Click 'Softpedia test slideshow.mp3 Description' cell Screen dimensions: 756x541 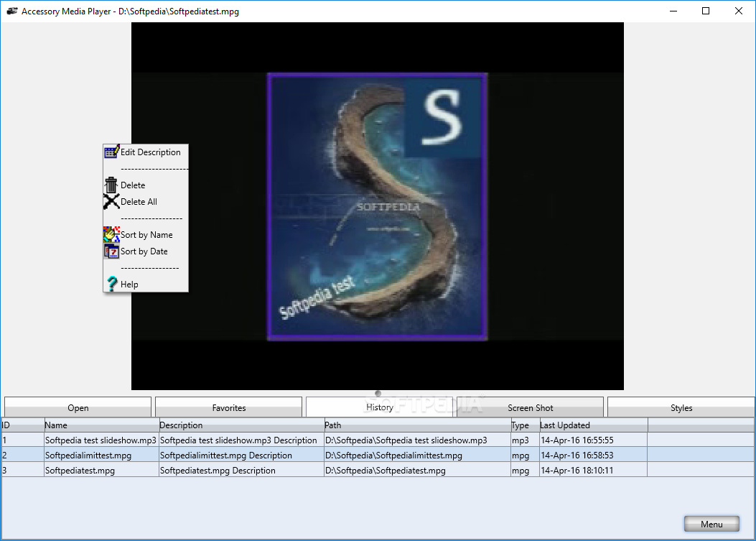[x=241, y=440]
